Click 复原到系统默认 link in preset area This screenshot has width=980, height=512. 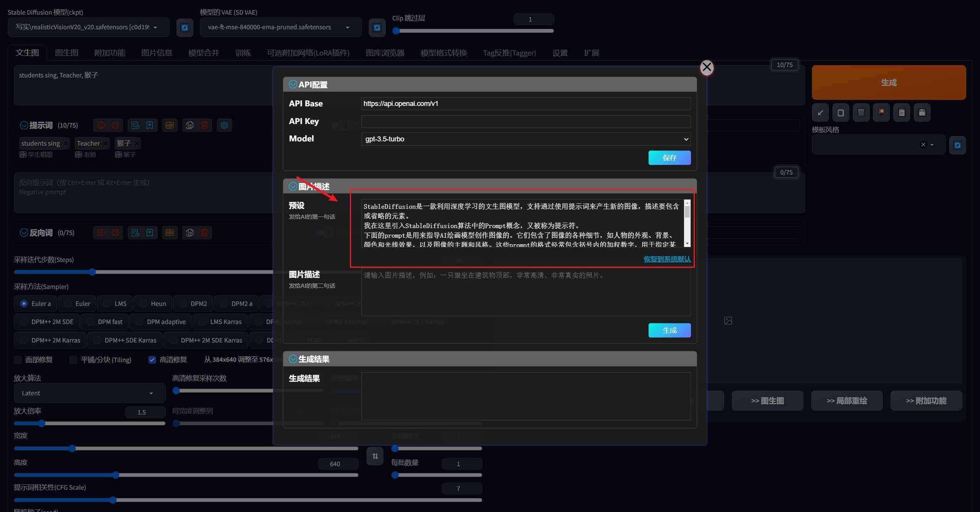coord(667,259)
